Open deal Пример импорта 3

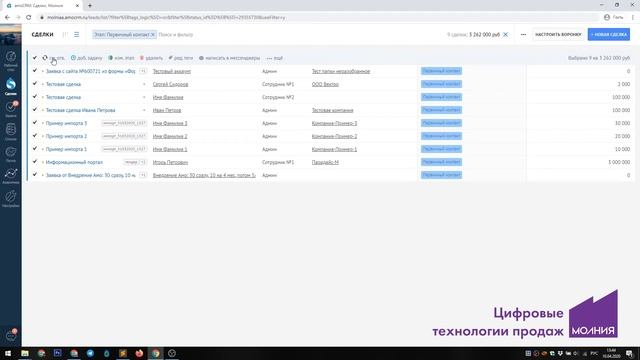pyautogui.click(x=66, y=123)
